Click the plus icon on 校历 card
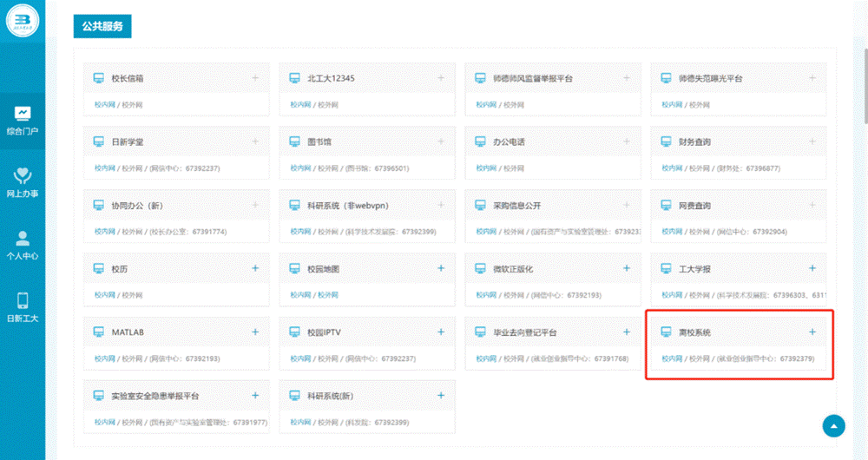Screen dimensions: 868x460 point(255,268)
